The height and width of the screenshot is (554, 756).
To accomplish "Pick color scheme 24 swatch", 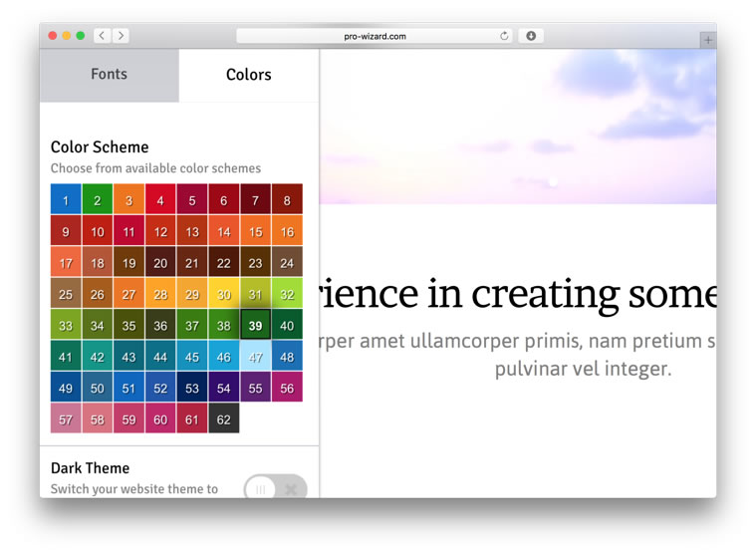I will click(287, 262).
